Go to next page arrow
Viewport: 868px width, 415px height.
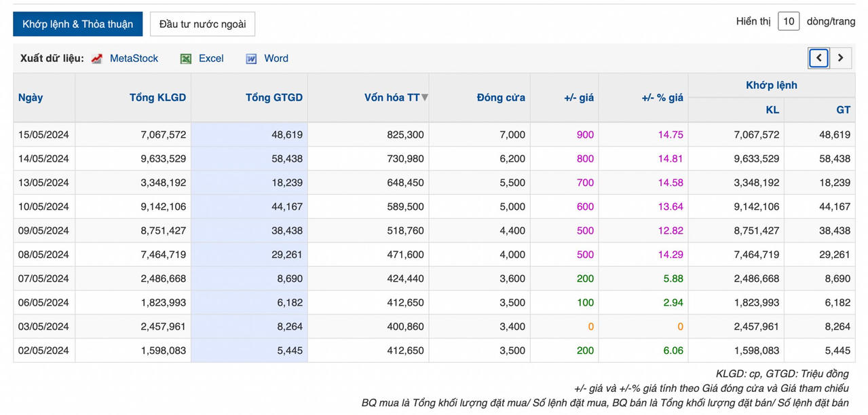840,58
